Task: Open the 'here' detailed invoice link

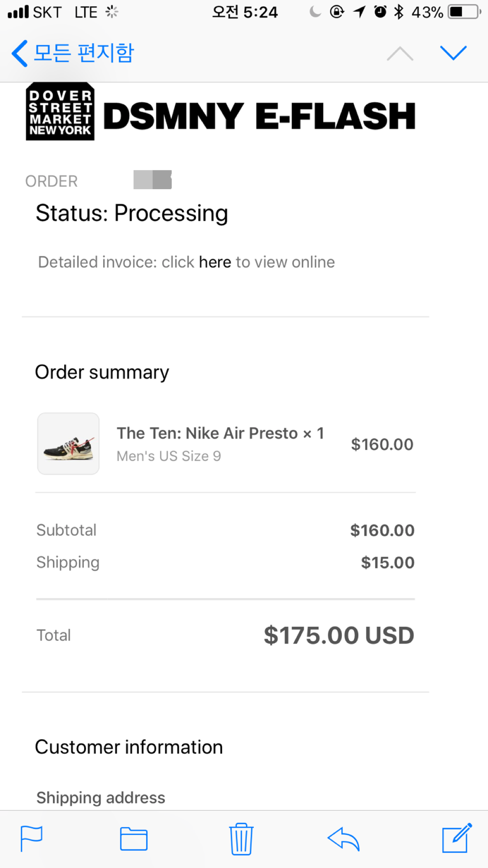Action: click(215, 262)
